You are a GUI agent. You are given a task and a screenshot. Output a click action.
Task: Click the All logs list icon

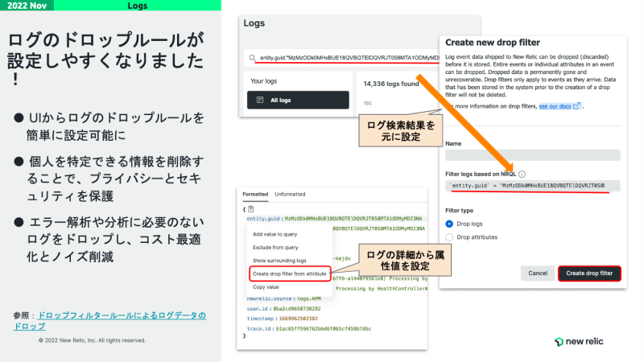[259, 100]
